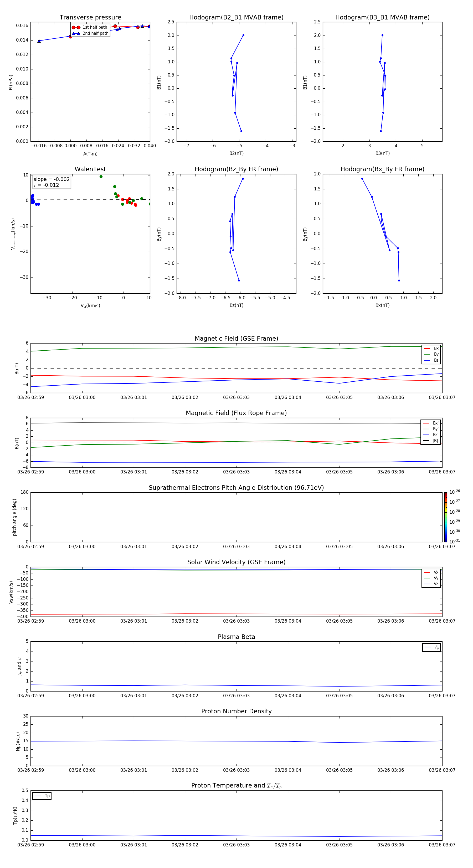This screenshot has height=868, width=473.
Task: Click the Solar Wind Velocity (GSE Frame) title
Action: pyautogui.click(x=236, y=562)
